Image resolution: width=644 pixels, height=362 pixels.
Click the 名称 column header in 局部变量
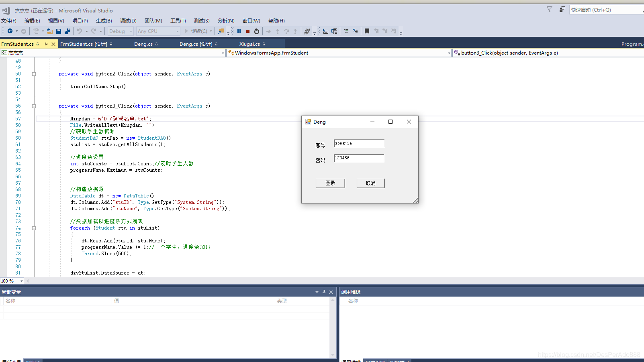tap(57, 301)
